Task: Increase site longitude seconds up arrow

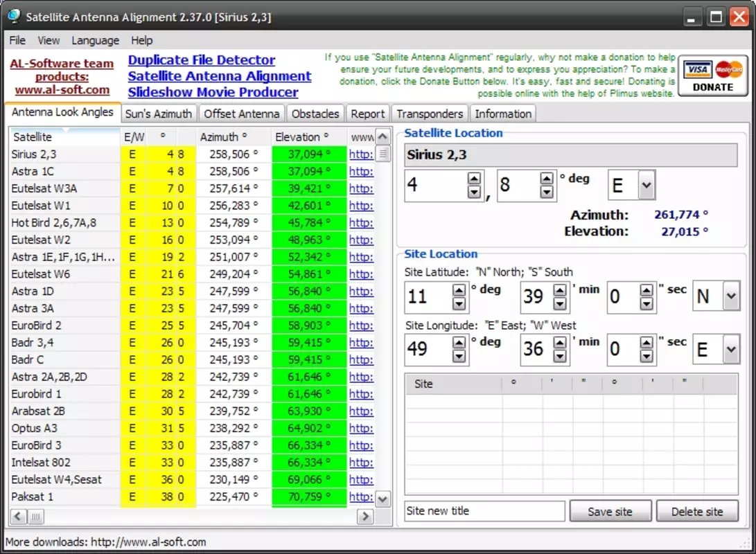Action: pyautogui.click(x=647, y=343)
